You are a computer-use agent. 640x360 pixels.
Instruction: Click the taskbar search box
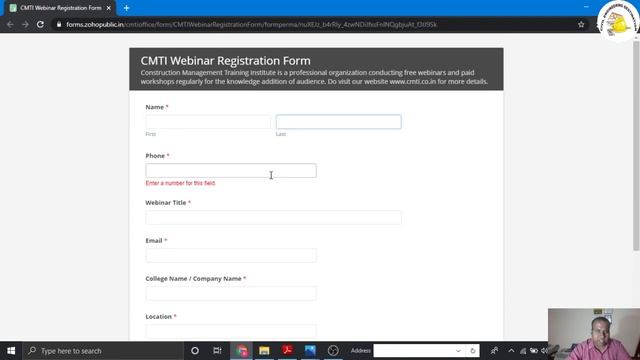(x=103, y=351)
